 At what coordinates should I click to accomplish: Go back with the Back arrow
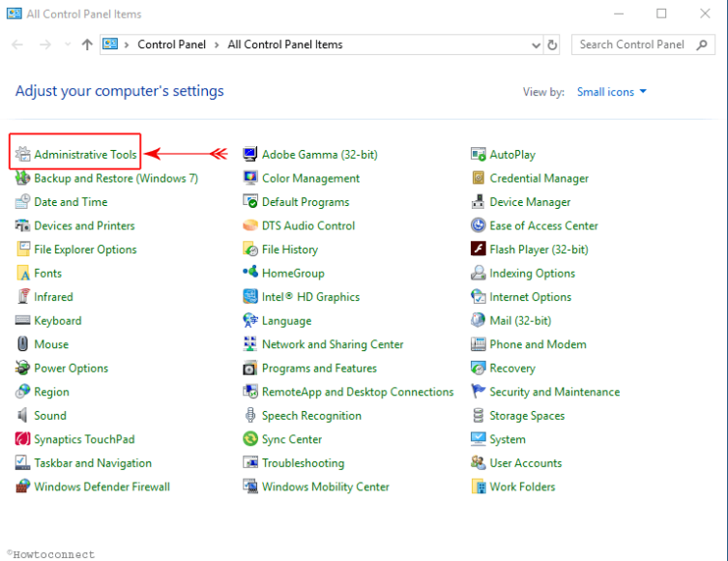click(x=17, y=44)
